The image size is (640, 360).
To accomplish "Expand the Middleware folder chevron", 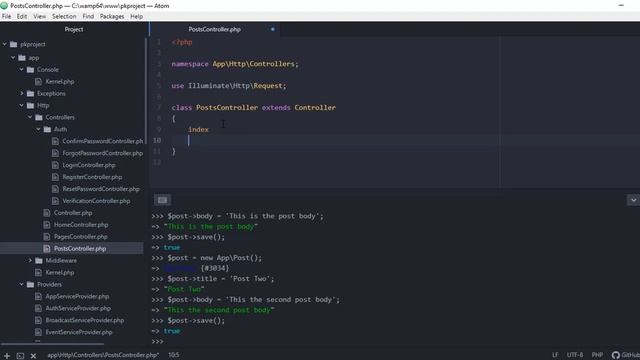I will click(30, 260).
